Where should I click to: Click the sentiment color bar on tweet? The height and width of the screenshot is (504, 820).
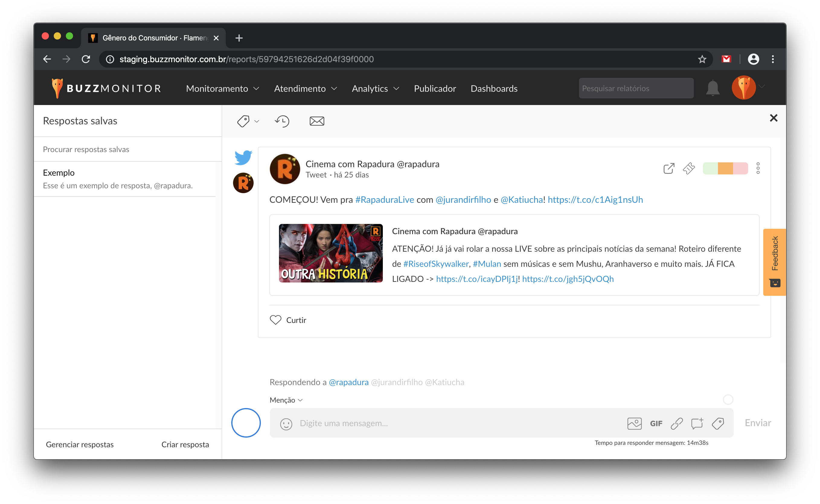[725, 168]
